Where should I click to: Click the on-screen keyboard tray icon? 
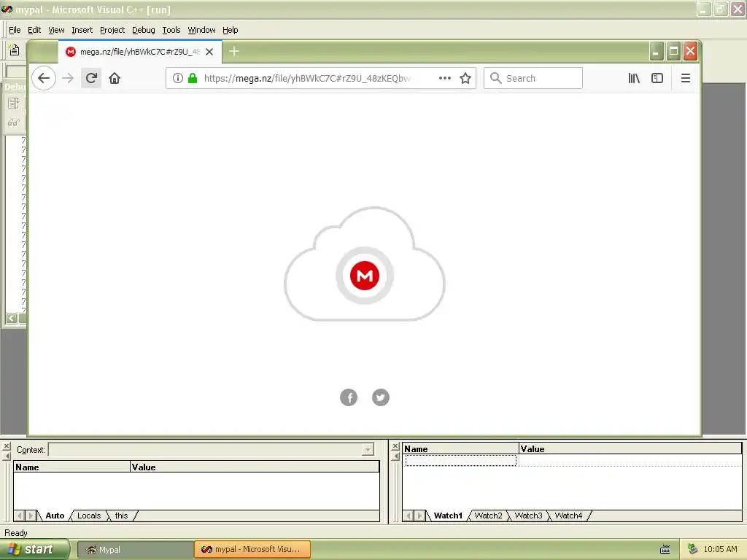point(665,550)
